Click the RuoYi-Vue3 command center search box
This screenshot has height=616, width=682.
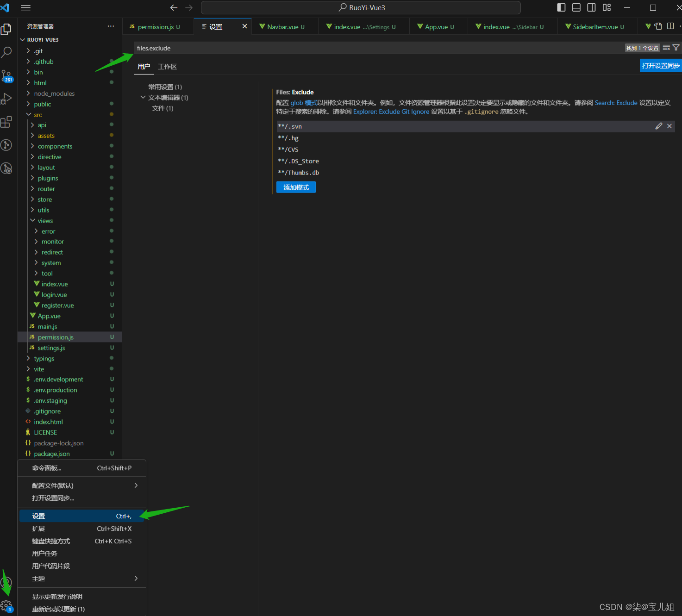[361, 8]
